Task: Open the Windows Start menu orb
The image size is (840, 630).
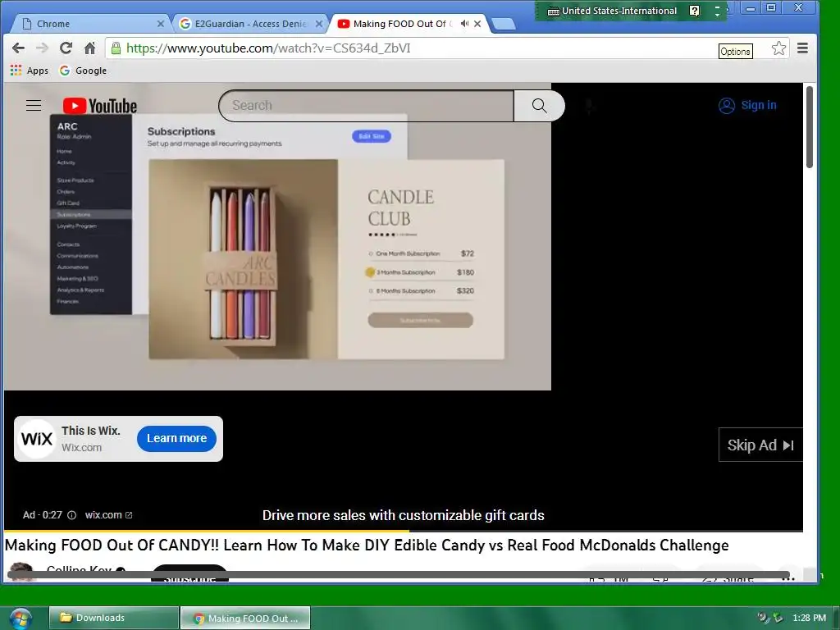Action: [20, 619]
